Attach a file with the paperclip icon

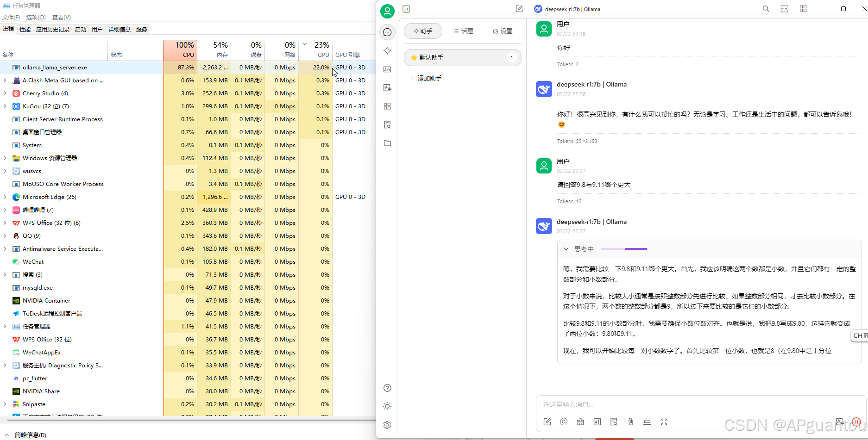630,421
